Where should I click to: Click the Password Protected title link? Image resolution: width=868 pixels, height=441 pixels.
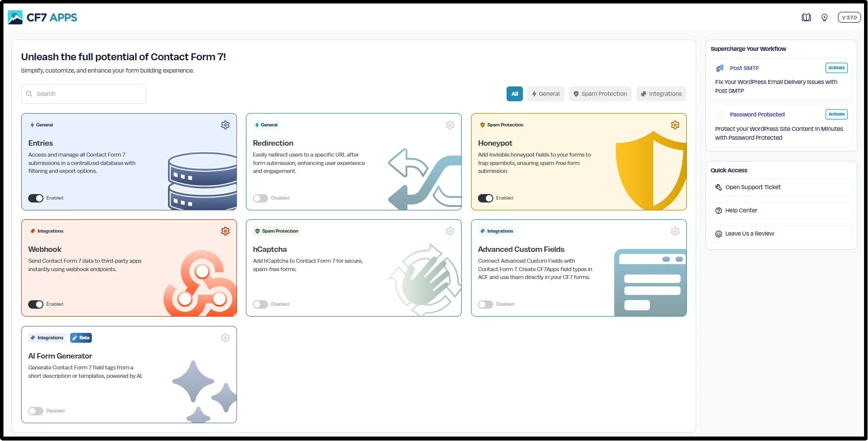tap(757, 115)
